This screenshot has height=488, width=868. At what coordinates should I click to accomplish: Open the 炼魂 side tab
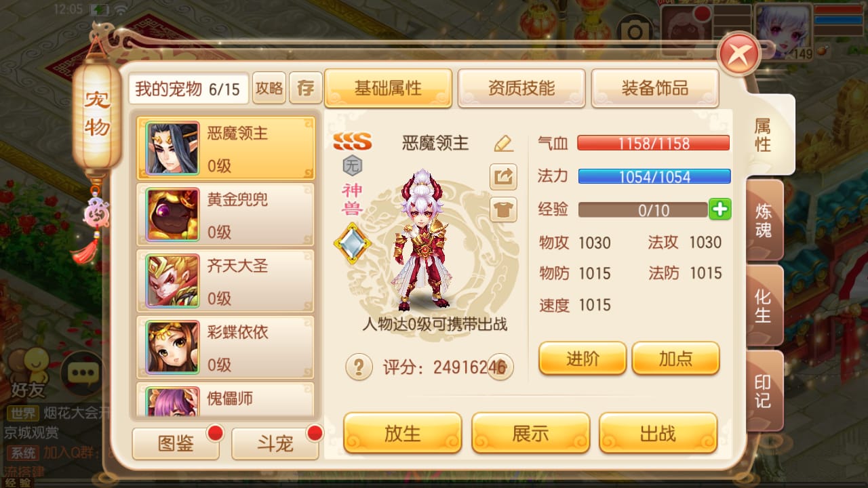click(764, 220)
